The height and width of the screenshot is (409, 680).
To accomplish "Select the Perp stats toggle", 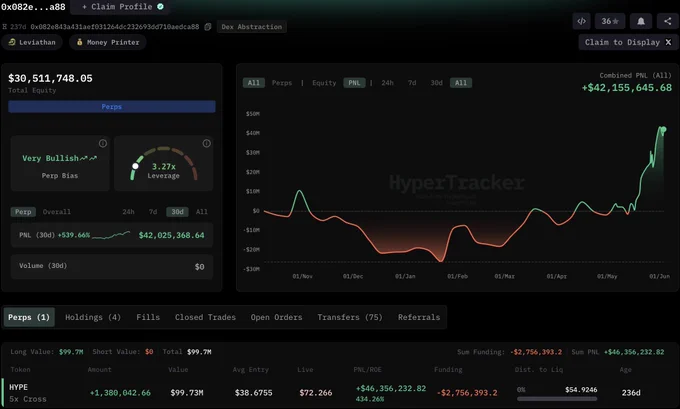I will (x=23, y=212).
